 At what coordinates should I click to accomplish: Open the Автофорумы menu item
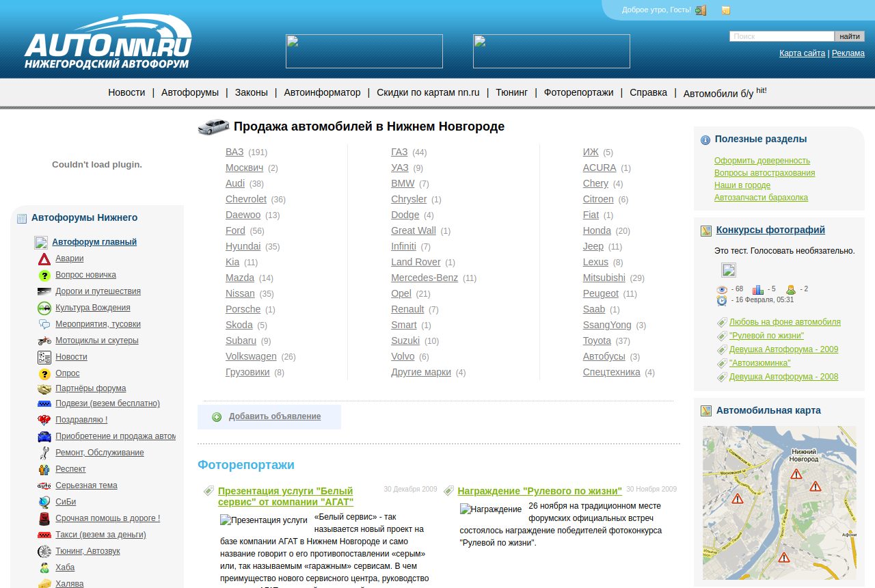(190, 92)
